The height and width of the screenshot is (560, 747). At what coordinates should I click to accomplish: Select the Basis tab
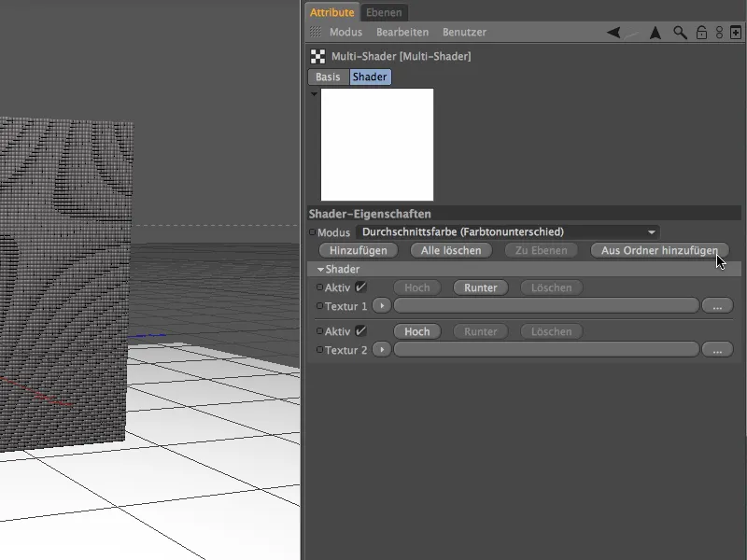[x=328, y=77]
